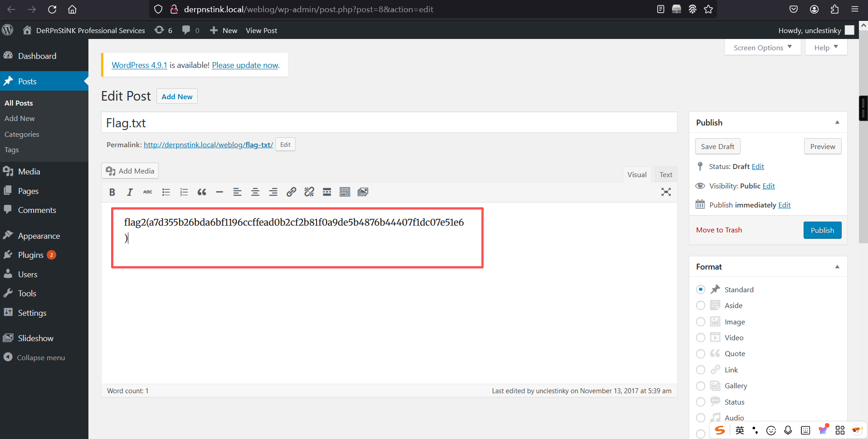Collapse the admin sidebar menu
The image size is (868, 439).
tap(34, 357)
